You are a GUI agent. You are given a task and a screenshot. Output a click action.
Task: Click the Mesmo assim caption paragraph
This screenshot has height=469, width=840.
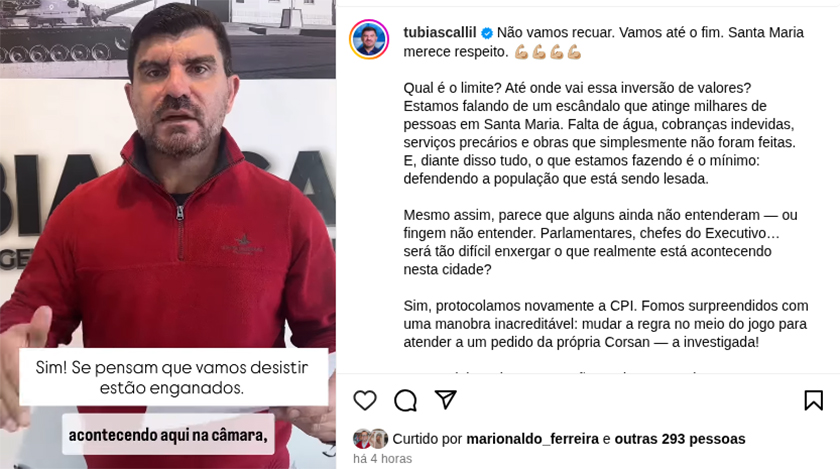click(600, 242)
